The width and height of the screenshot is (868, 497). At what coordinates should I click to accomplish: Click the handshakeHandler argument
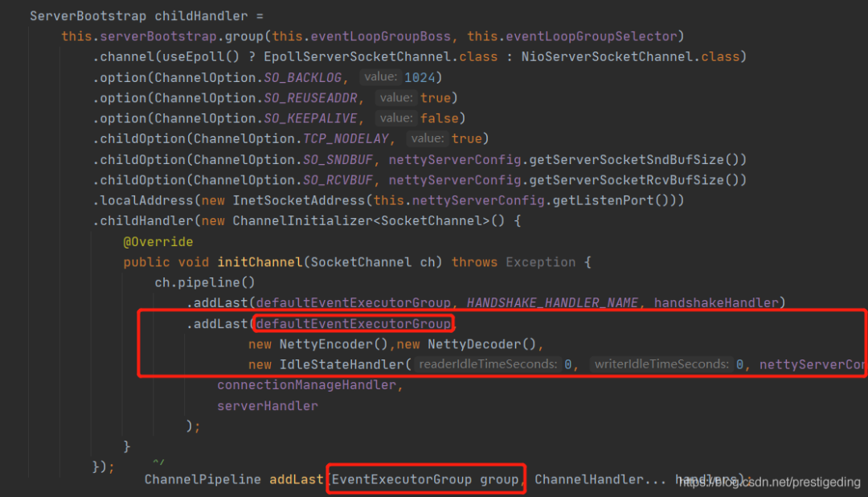(x=716, y=303)
